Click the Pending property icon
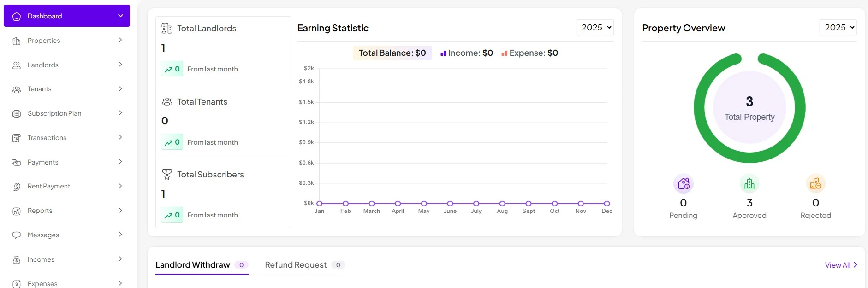Viewport: 868px width, 288px height. coord(683,184)
